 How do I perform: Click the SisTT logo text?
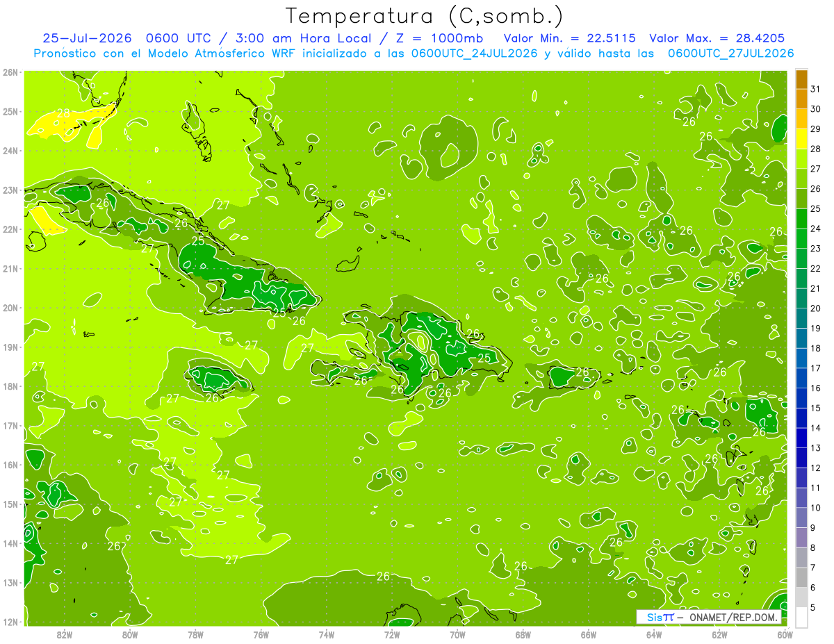[660, 617]
